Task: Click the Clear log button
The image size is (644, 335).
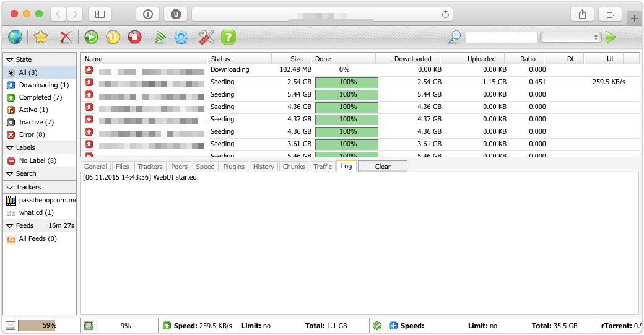Action: pyautogui.click(x=383, y=167)
